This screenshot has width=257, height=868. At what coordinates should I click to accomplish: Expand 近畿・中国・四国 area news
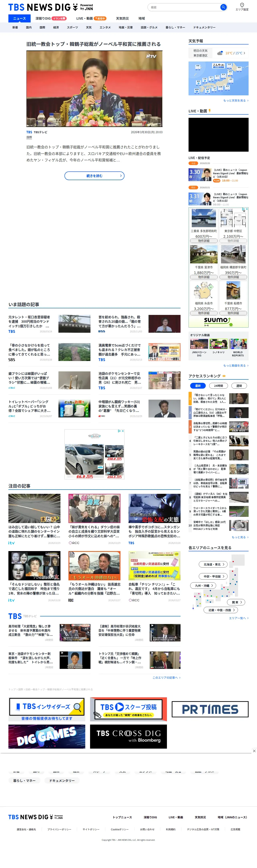coord(221,610)
